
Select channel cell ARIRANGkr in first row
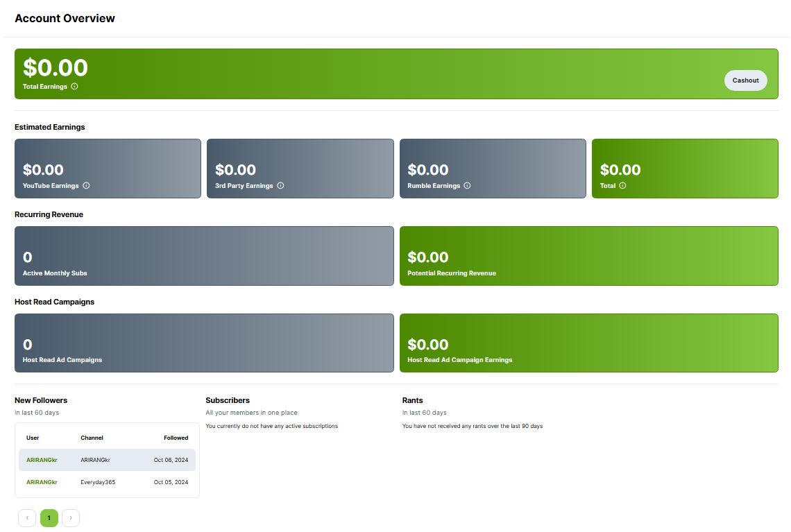pyautogui.click(x=95, y=460)
